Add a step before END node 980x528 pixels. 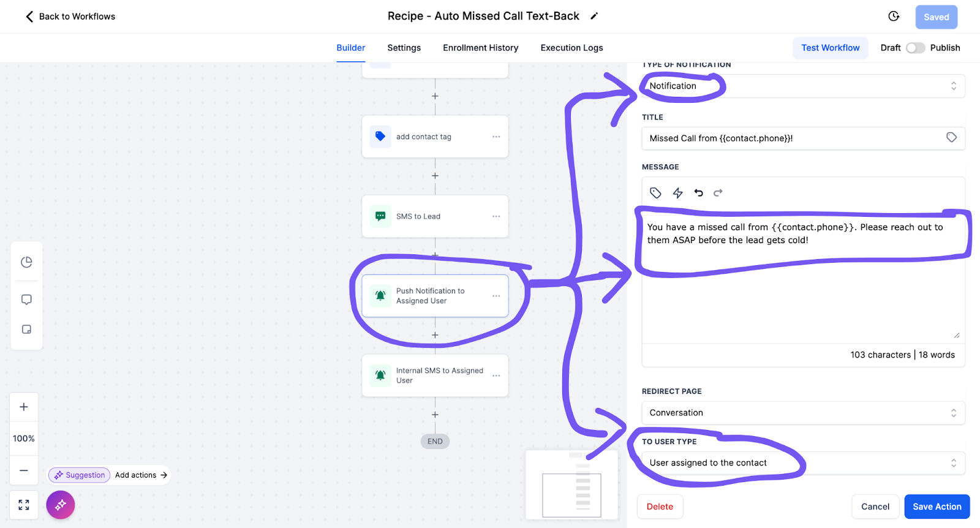tap(435, 415)
